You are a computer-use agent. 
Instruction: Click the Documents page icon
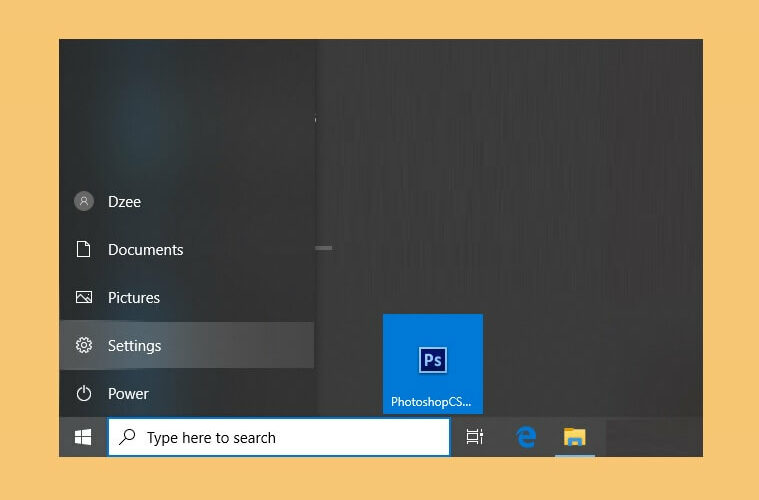(84, 249)
